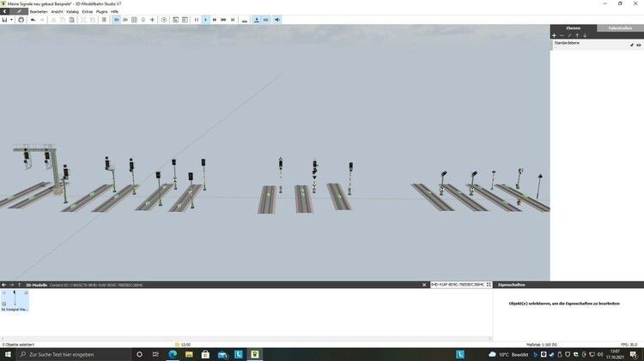Viewport: 644px width, 361px height.
Task: Set simulation to fast forward
Action: click(215, 20)
